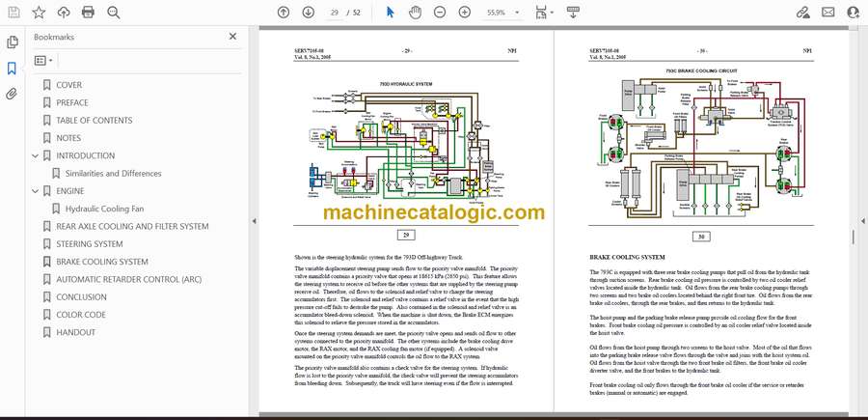868x420 pixels.
Task: Toggle the page thumbnails panel
Action: 12,42
